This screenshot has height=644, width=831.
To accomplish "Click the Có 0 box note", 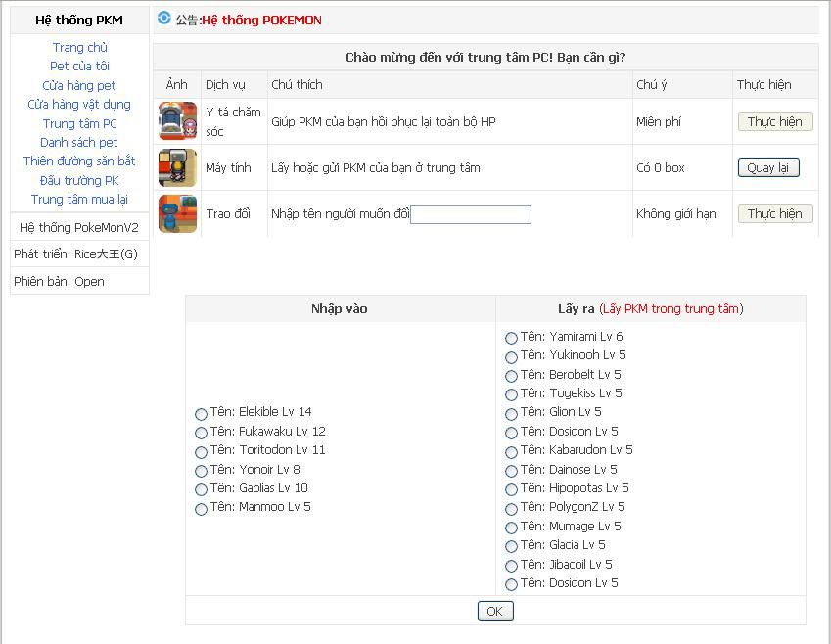I will [x=661, y=168].
